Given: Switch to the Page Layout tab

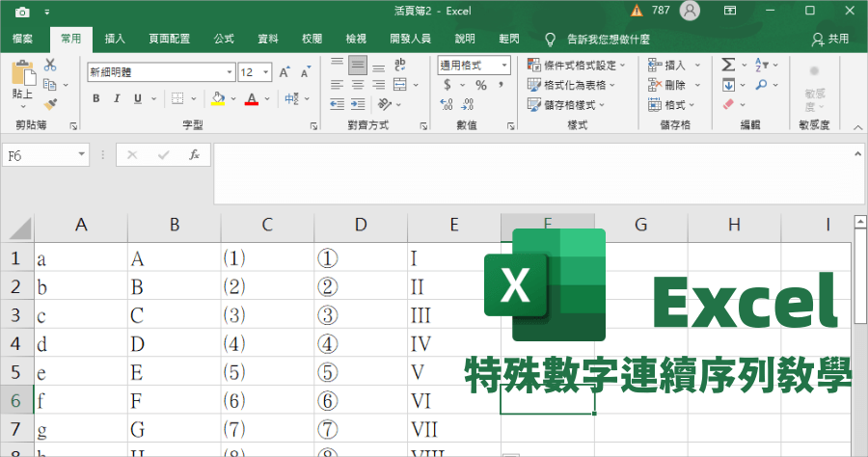Looking at the screenshot, I should tap(170, 39).
